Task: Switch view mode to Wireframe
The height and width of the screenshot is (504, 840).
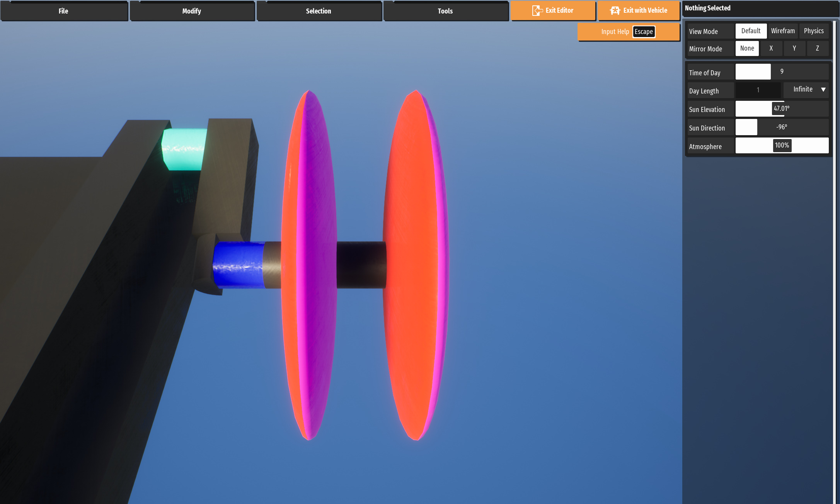Action: click(x=783, y=31)
